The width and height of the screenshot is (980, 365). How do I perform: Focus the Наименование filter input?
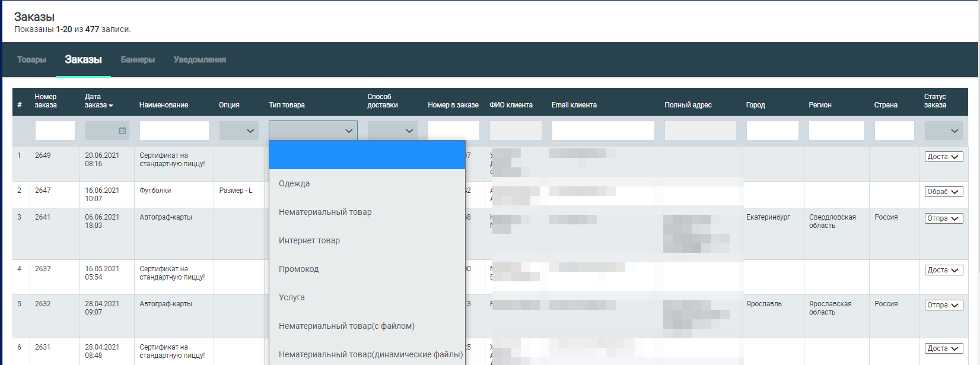coord(174,131)
